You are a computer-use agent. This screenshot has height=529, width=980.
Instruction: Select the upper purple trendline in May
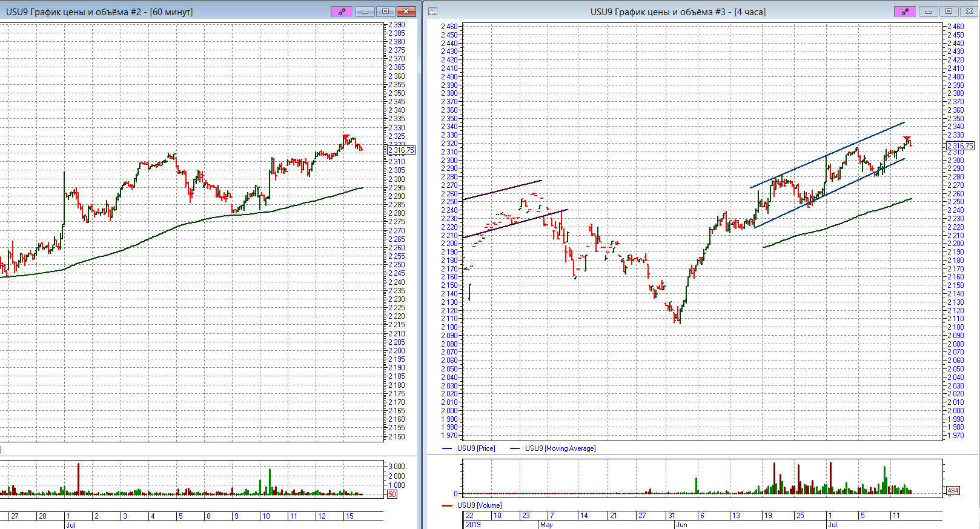[502, 190]
